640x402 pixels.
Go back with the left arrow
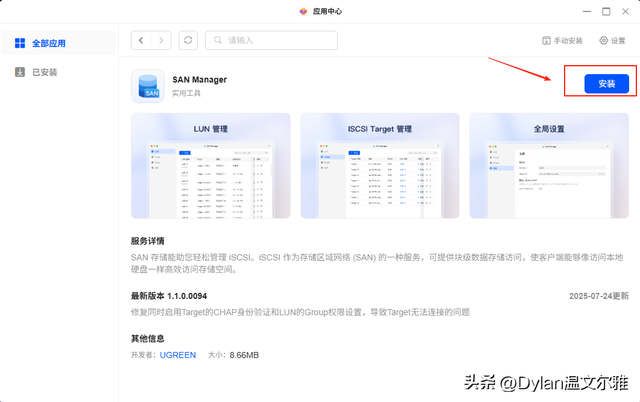pos(141,40)
